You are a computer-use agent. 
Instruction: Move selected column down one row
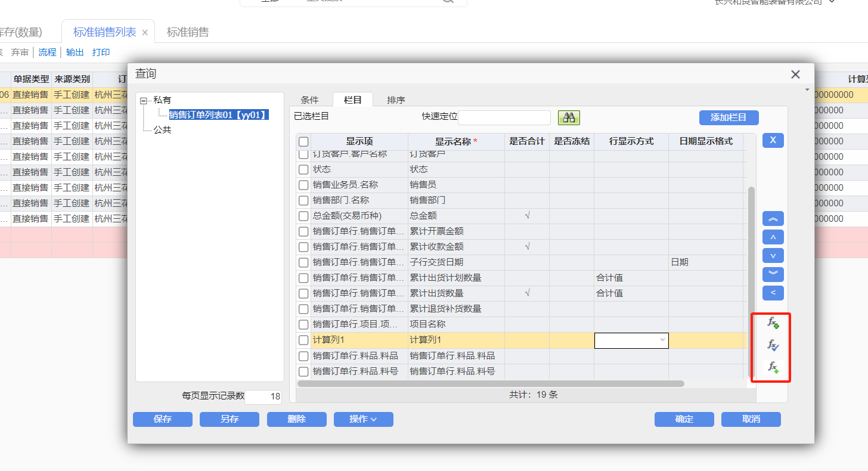[x=773, y=256]
